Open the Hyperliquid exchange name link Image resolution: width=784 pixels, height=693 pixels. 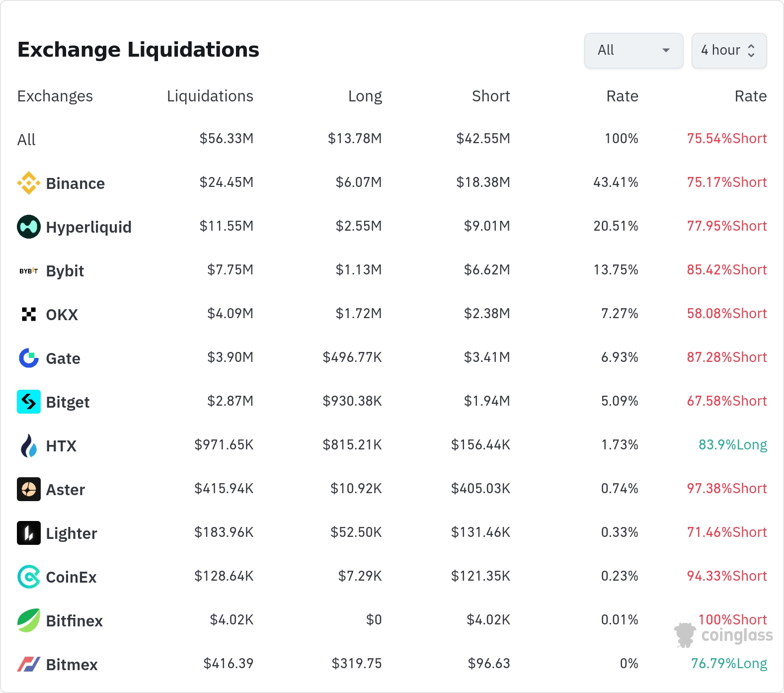pos(89,227)
